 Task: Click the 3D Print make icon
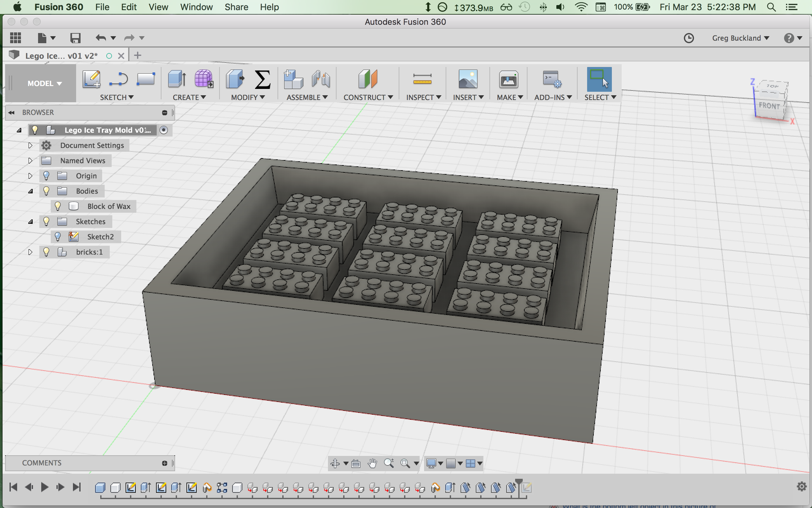[x=509, y=79]
